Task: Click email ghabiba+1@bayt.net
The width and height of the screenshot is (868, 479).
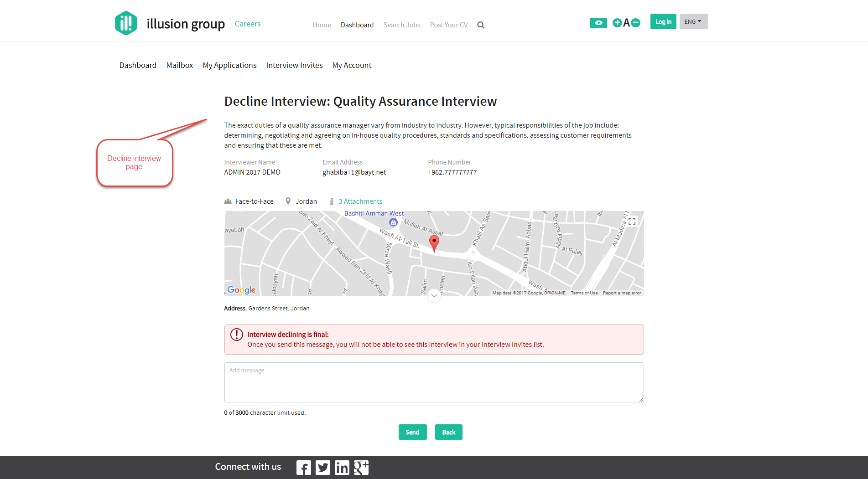Action: coord(354,172)
